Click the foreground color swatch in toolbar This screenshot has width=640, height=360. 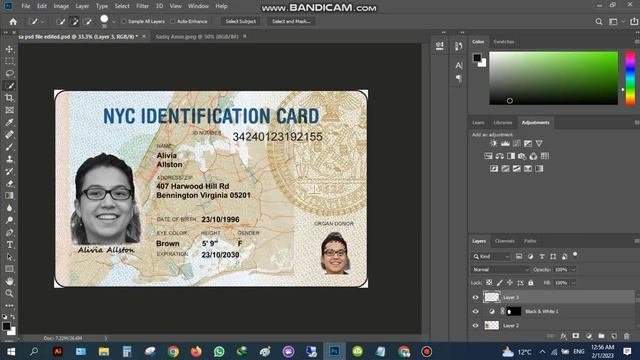point(6,326)
